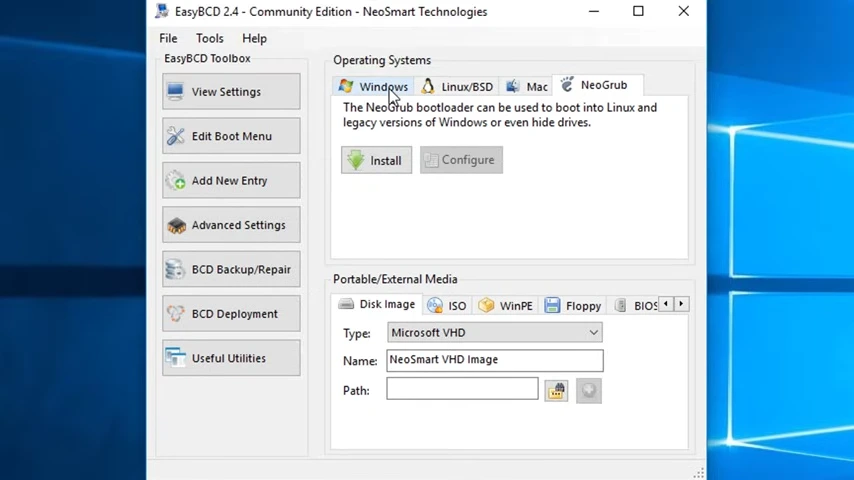Viewport: 854px width, 480px height.
Task: Click the floppy disk icon on the Floppy tab
Action: click(552, 305)
